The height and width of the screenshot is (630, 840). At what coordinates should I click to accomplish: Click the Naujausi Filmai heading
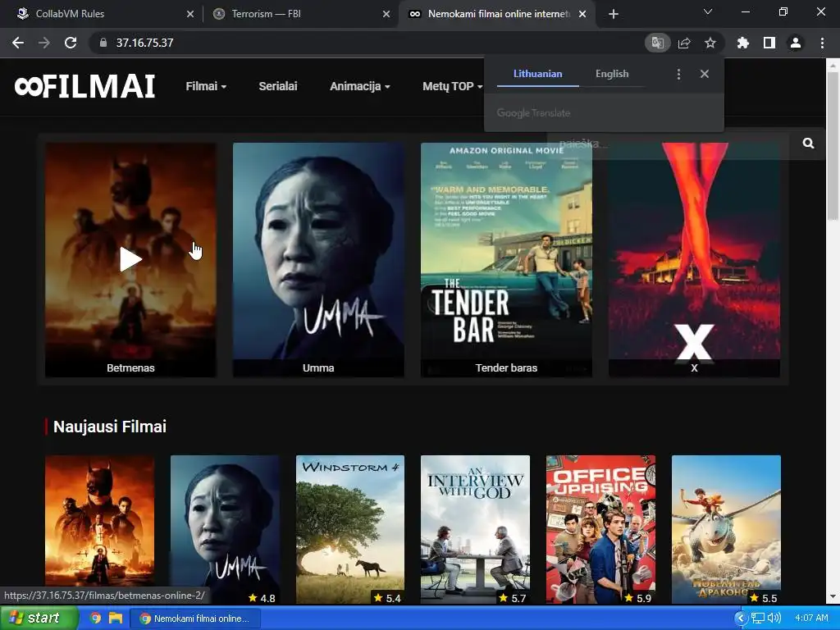point(110,427)
